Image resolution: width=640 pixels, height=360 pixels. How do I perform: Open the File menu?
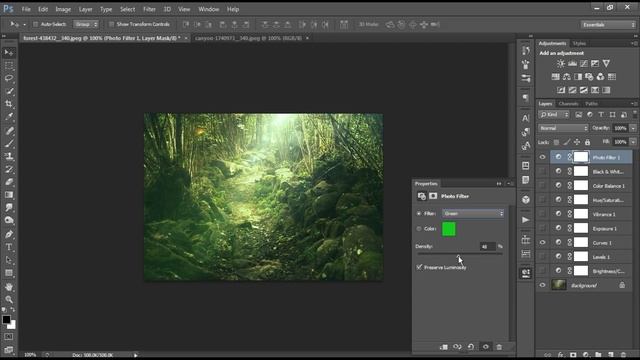pyautogui.click(x=26, y=9)
